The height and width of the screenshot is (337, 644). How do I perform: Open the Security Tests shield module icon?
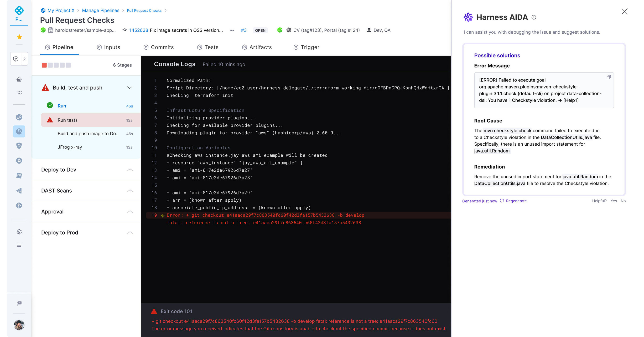(19, 146)
